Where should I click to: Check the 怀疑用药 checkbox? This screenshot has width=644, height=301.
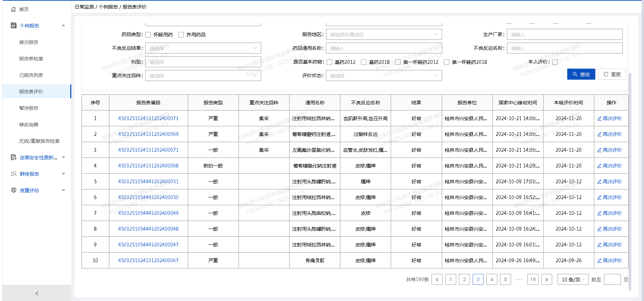(x=148, y=35)
